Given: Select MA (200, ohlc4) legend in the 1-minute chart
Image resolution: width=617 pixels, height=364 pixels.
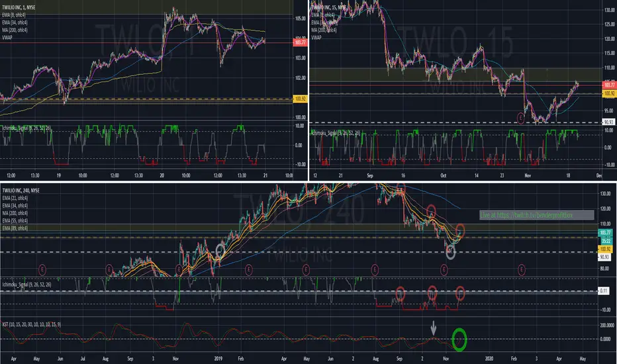Looking at the screenshot, I should pos(15,30).
